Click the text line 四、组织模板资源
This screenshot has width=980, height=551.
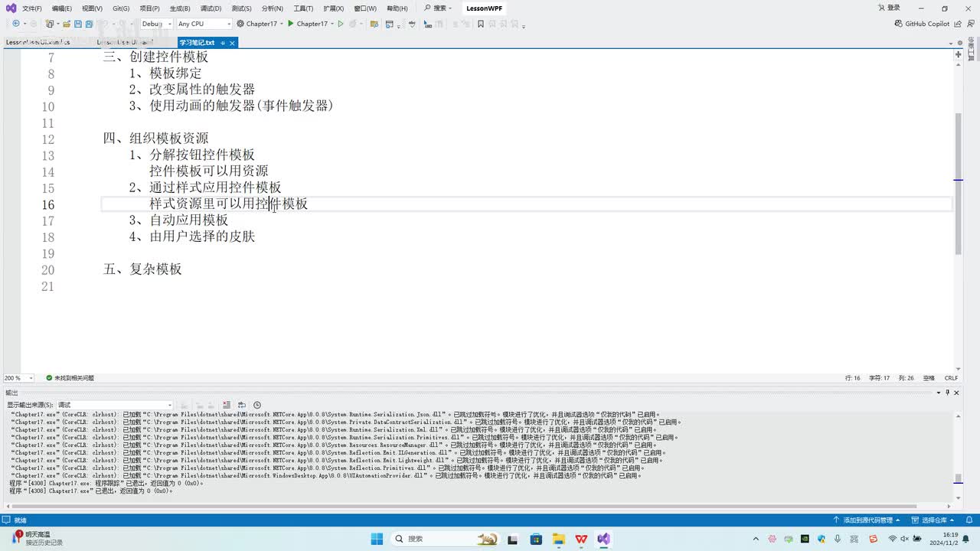[x=156, y=139]
